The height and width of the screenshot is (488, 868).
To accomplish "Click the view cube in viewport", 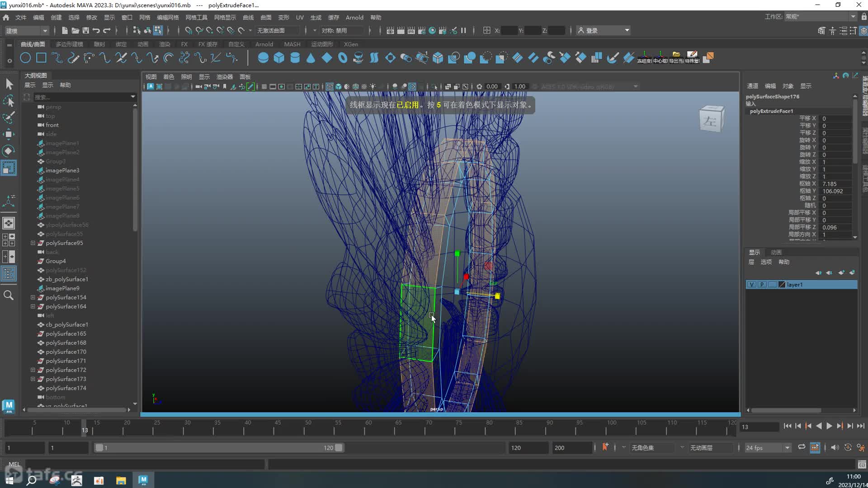I will tap(712, 119).
